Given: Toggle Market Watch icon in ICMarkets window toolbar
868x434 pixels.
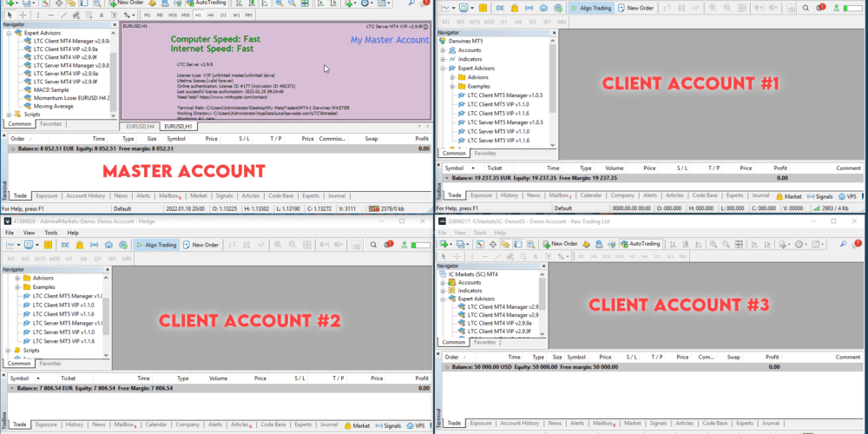Looking at the screenshot, I should point(481,244).
